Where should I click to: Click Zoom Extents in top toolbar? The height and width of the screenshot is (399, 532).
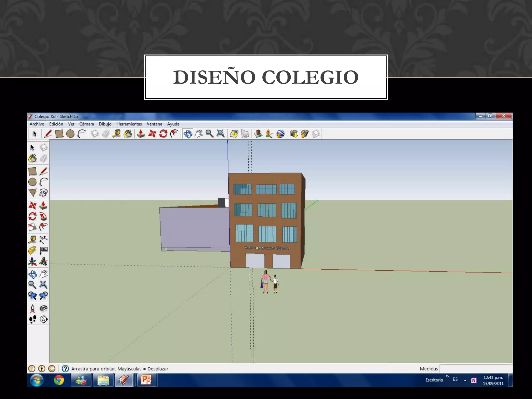click(x=221, y=134)
